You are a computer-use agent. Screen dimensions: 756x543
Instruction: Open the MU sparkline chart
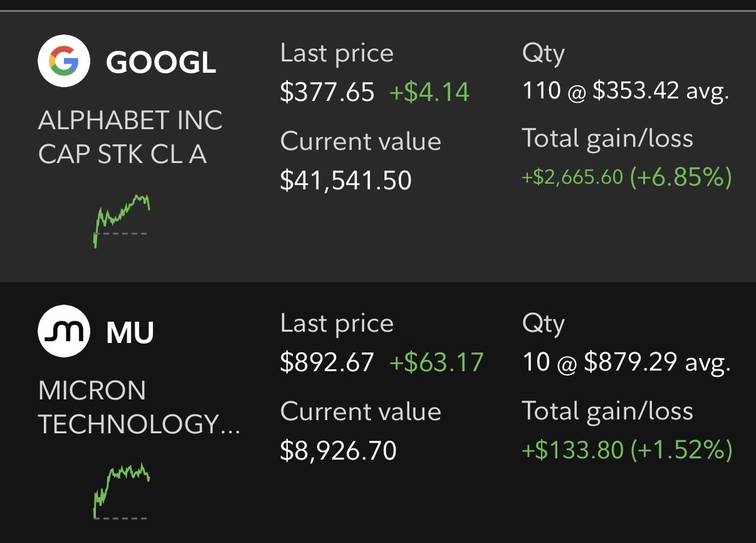coord(122,491)
